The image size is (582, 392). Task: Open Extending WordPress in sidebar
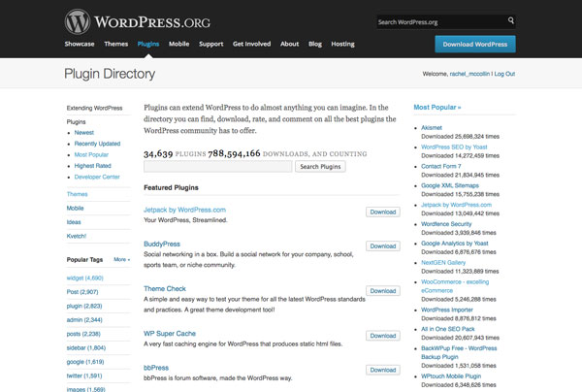(x=95, y=108)
